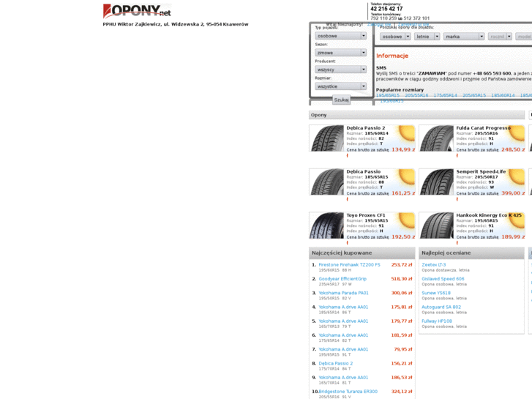This screenshot has width=532, height=399.
Task: Click the phone number 42 215 42 17
Action: pos(386,9)
